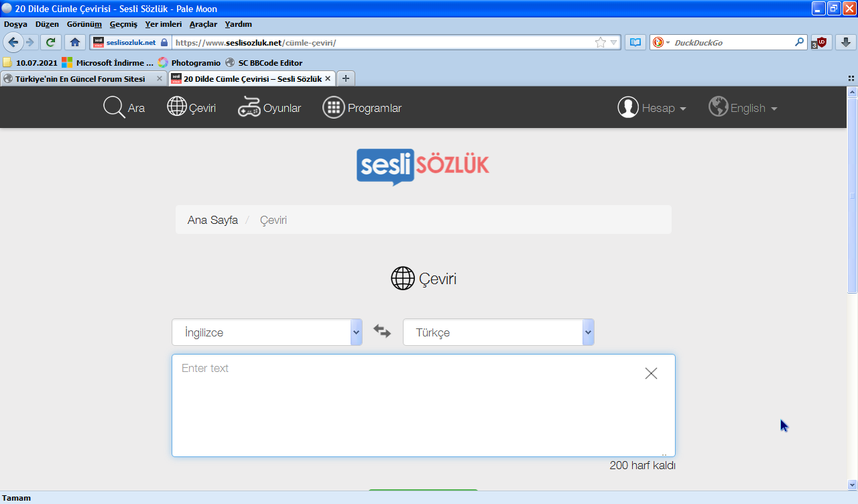
Task: Click the search magnifier in search bar
Action: point(799,42)
